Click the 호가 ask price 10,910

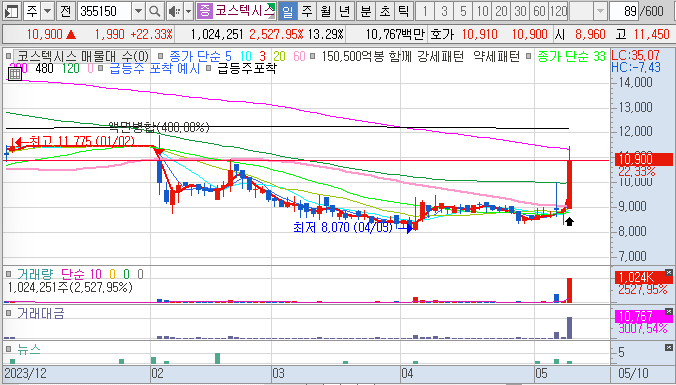[x=479, y=34]
